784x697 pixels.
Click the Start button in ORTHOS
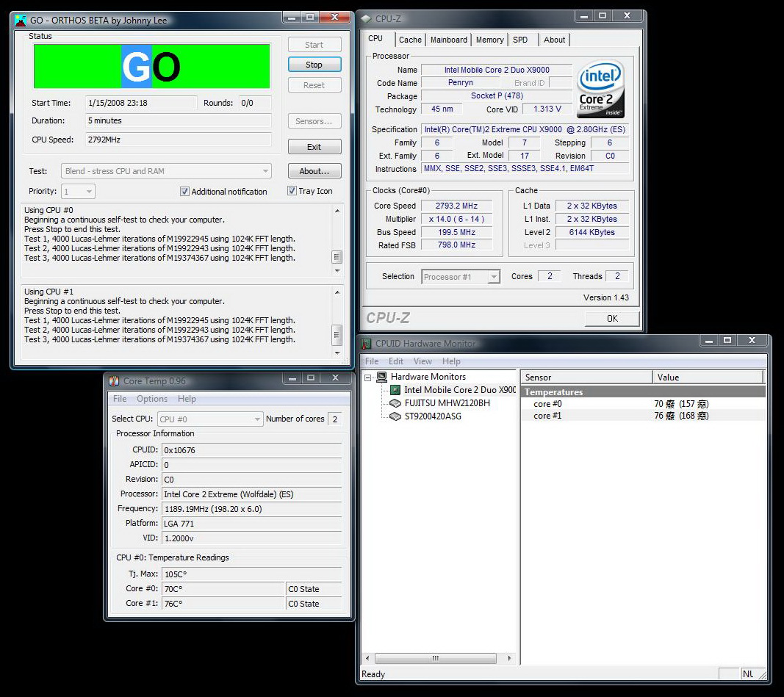(x=314, y=45)
